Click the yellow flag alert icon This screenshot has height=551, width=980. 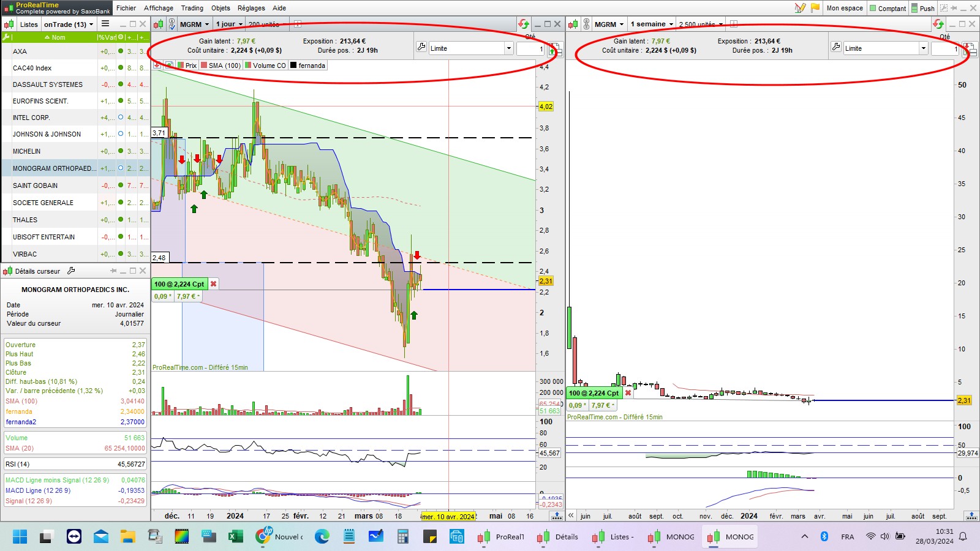(x=815, y=8)
